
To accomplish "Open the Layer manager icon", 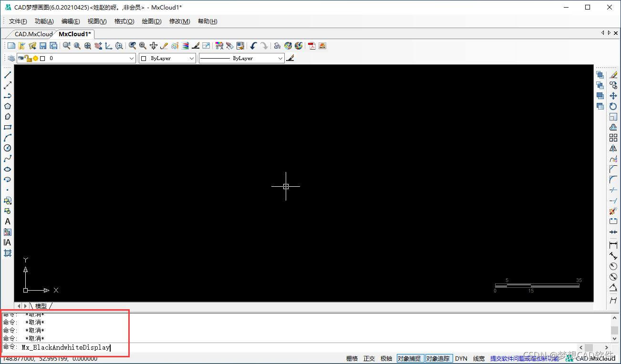I will [x=11, y=58].
